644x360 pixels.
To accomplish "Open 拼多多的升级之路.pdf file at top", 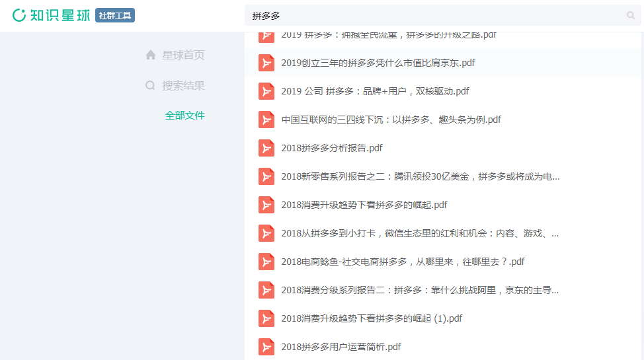I will [x=389, y=35].
